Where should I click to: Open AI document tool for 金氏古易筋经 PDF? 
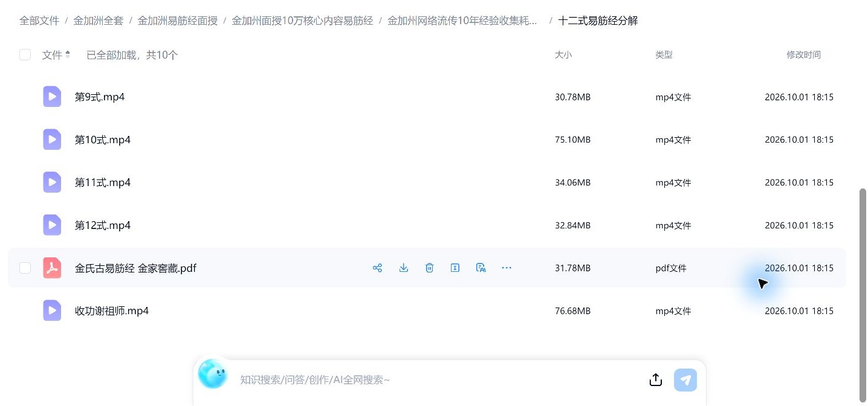pos(481,268)
